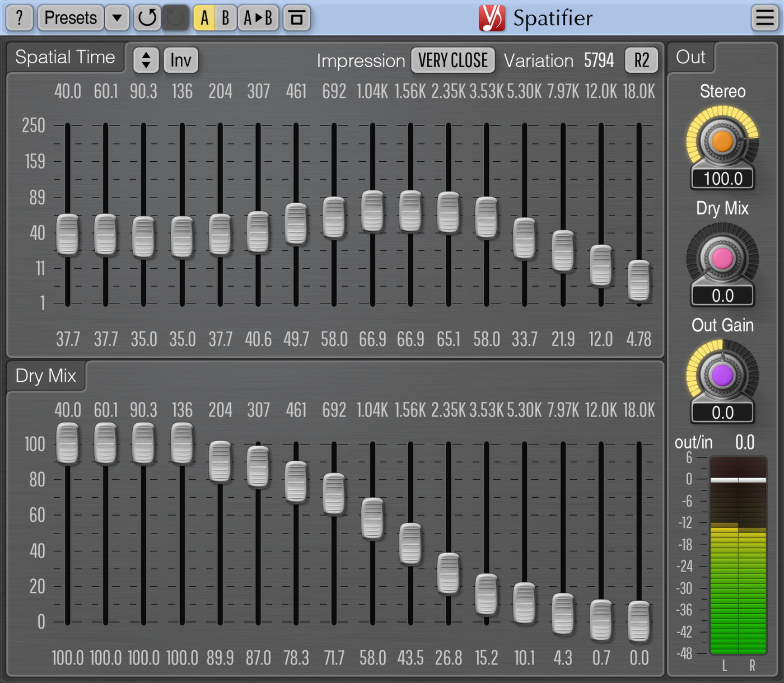
Task: Open the help via the question mark icon
Action: (x=18, y=18)
